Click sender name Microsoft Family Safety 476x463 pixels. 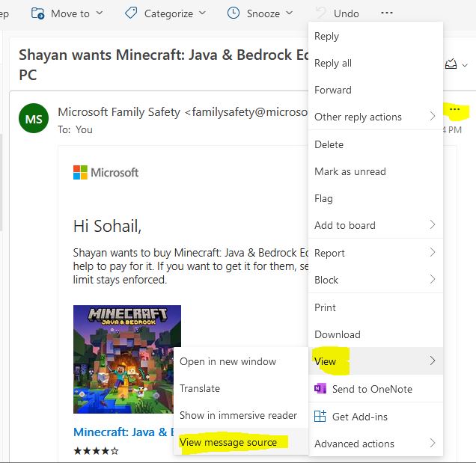(119, 112)
